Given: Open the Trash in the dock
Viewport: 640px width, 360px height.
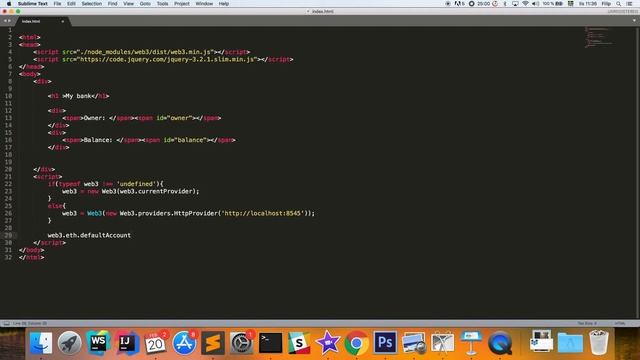Looking at the screenshot, I should pos(599,342).
